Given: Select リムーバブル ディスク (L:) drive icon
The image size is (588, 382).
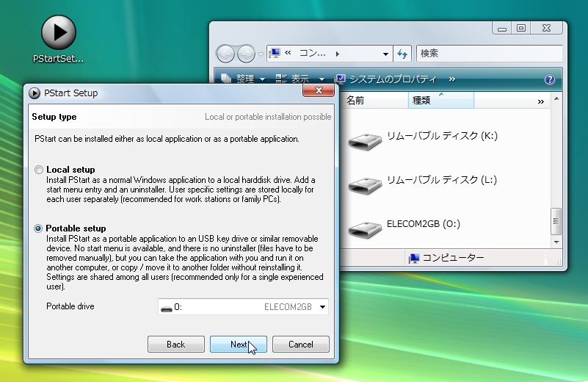Looking at the screenshot, I should click(365, 185).
